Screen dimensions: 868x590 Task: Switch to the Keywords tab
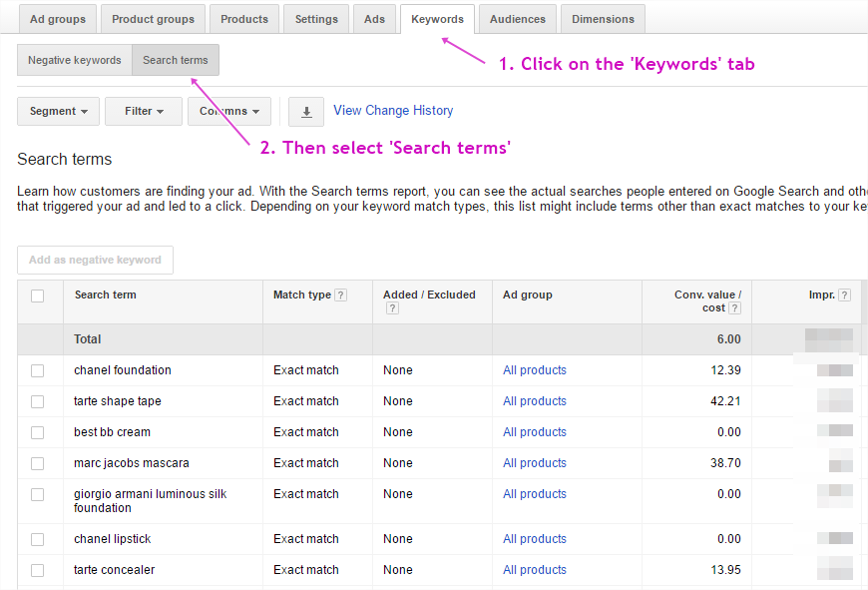[437, 19]
